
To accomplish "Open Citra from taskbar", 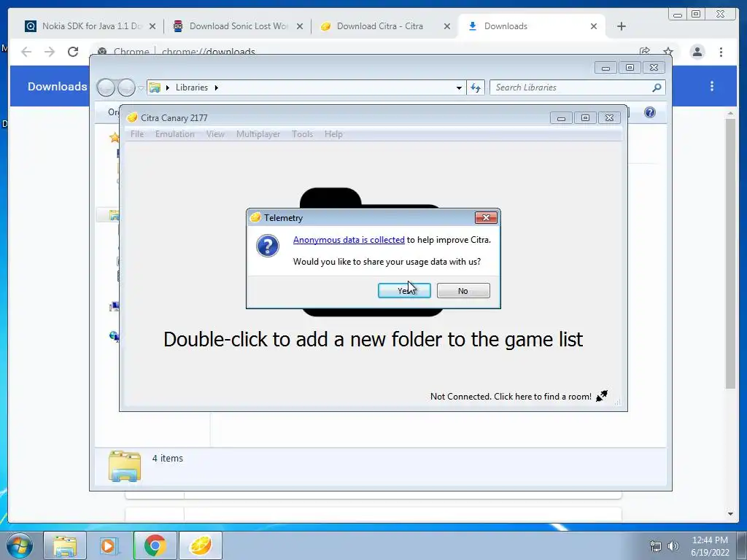I will 200,545.
